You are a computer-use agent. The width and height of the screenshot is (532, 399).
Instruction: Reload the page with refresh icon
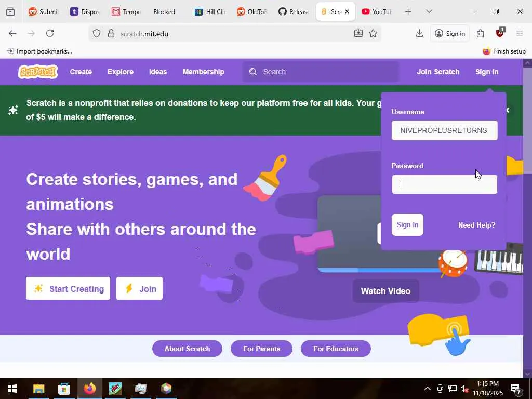click(x=50, y=33)
